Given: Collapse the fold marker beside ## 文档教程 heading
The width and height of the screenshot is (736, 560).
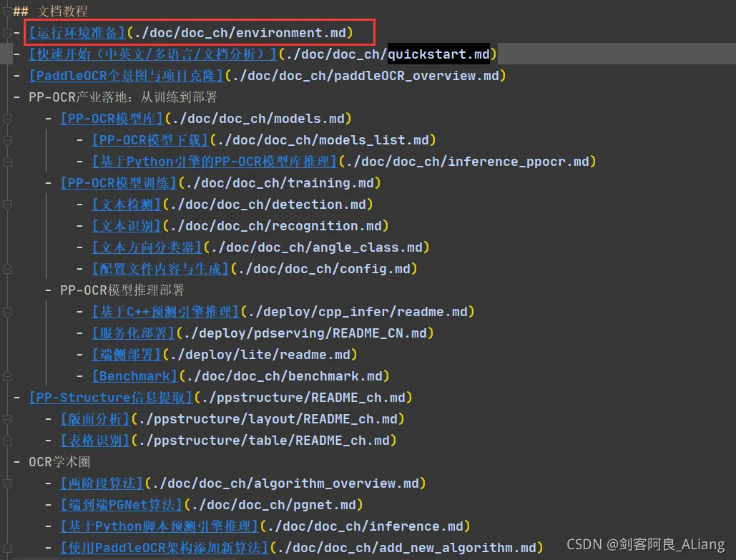Looking at the screenshot, I should pyautogui.click(x=7, y=11).
